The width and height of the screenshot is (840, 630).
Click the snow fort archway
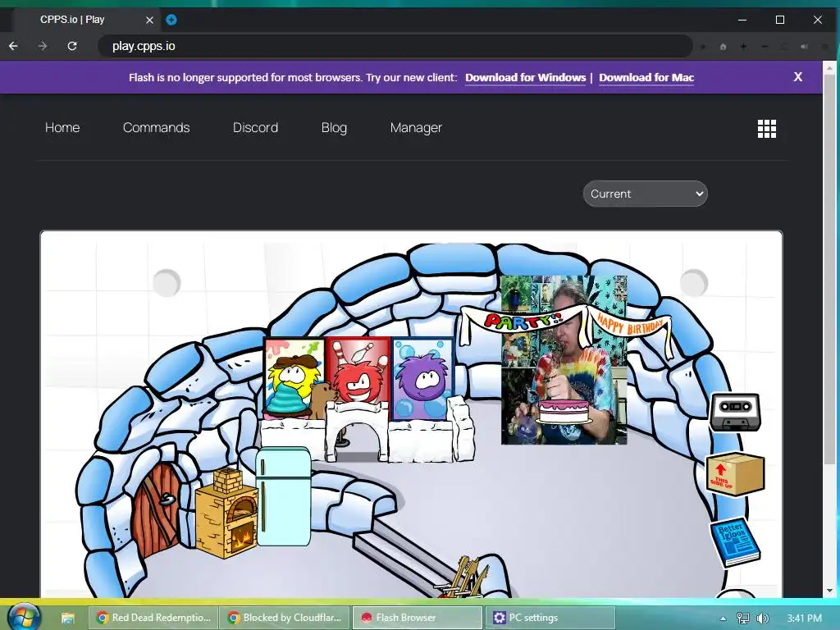(358, 431)
